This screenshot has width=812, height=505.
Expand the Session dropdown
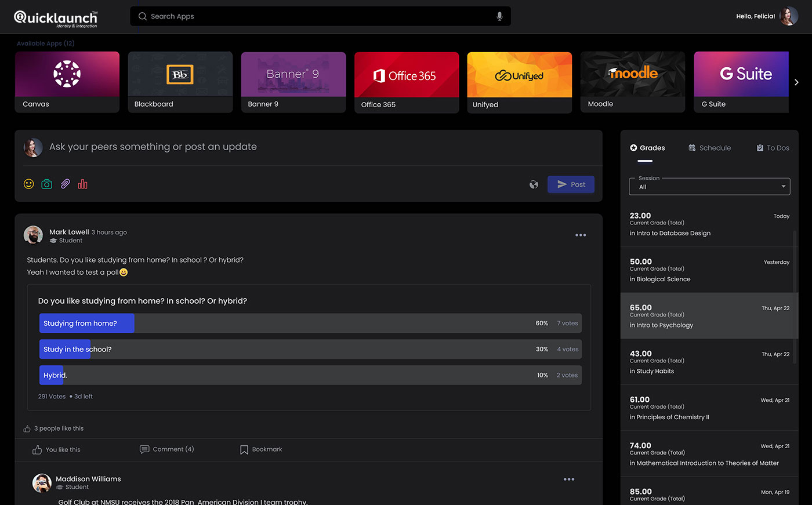(x=709, y=187)
